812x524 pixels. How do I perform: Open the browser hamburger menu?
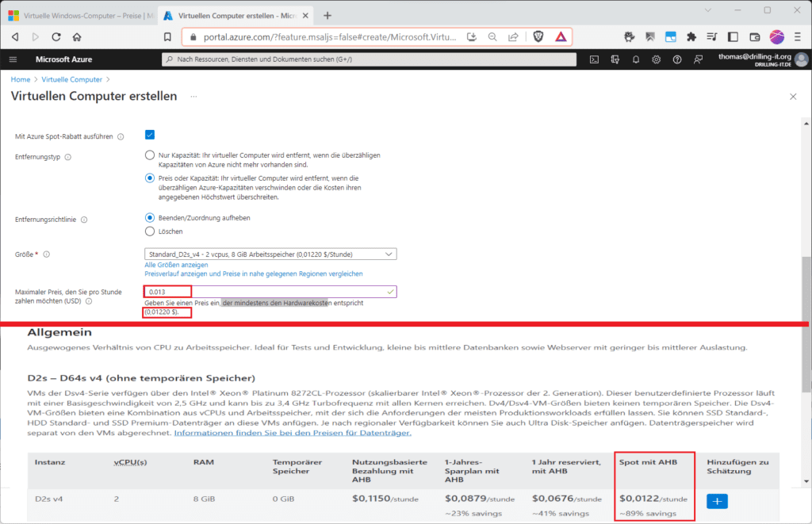coord(798,36)
